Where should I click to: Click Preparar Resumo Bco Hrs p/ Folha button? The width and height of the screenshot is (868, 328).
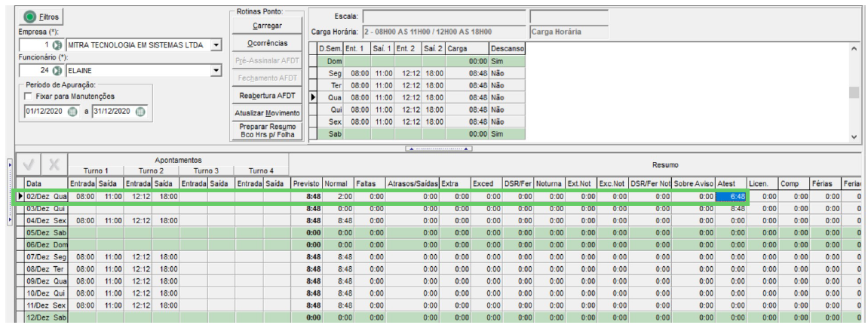(x=268, y=130)
